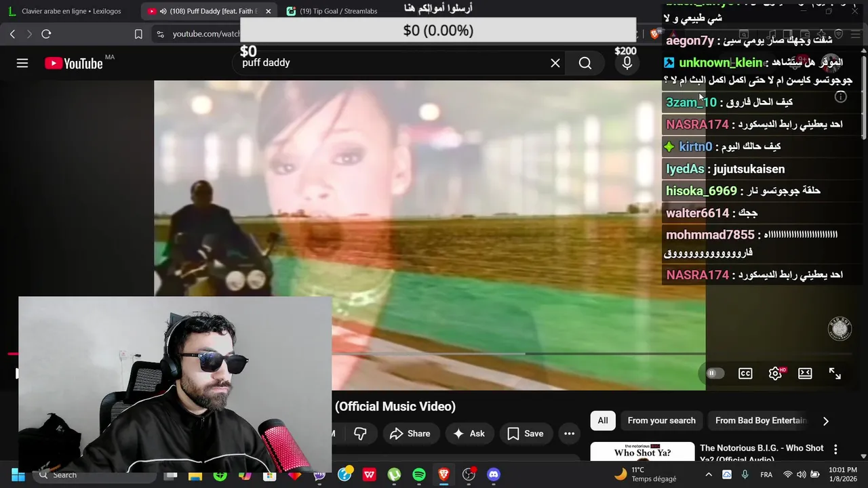Click the YouTube search magnifier button
Screen dimensions: 868x488
coord(585,63)
